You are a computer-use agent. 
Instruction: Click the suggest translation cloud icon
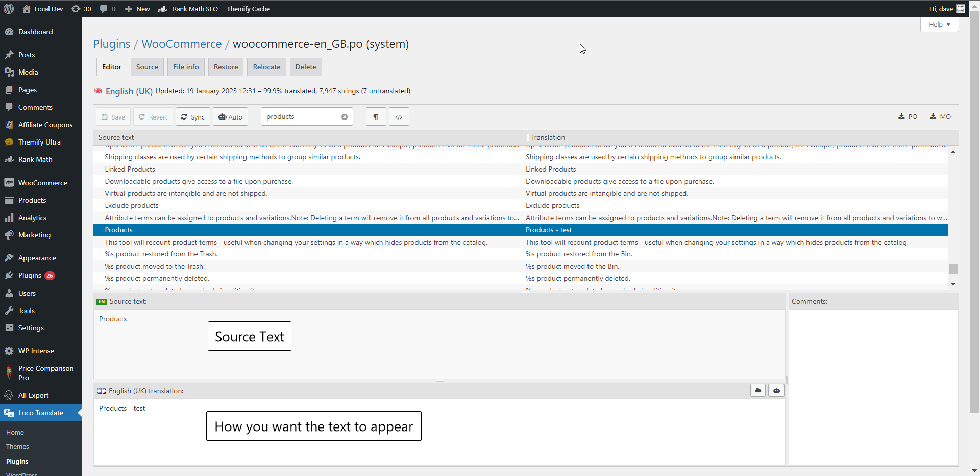point(758,391)
